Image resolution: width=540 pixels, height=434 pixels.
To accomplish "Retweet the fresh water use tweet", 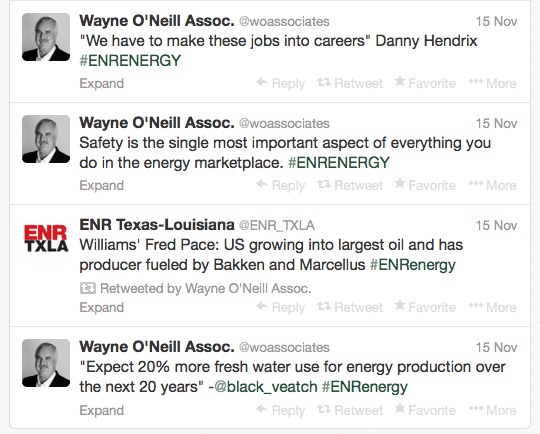I will (x=350, y=410).
